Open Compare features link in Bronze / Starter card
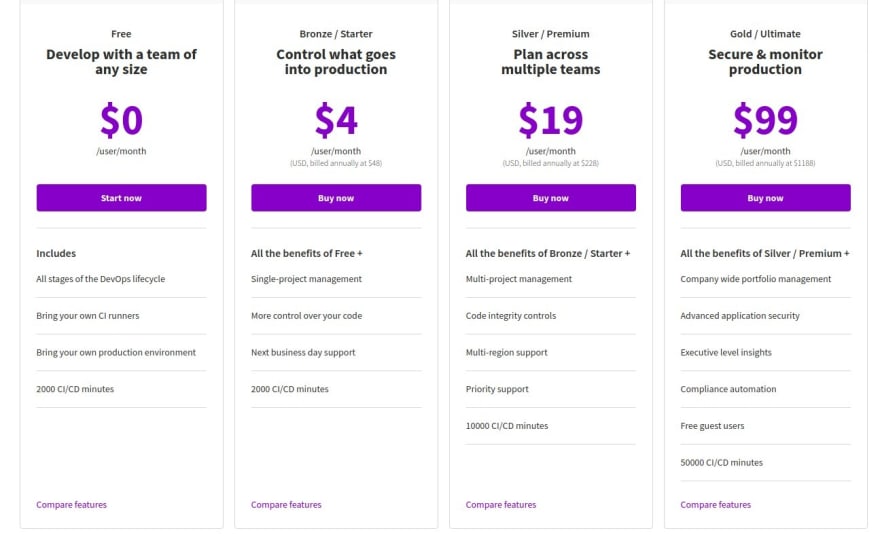 pyautogui.click(x=286, y=505)
